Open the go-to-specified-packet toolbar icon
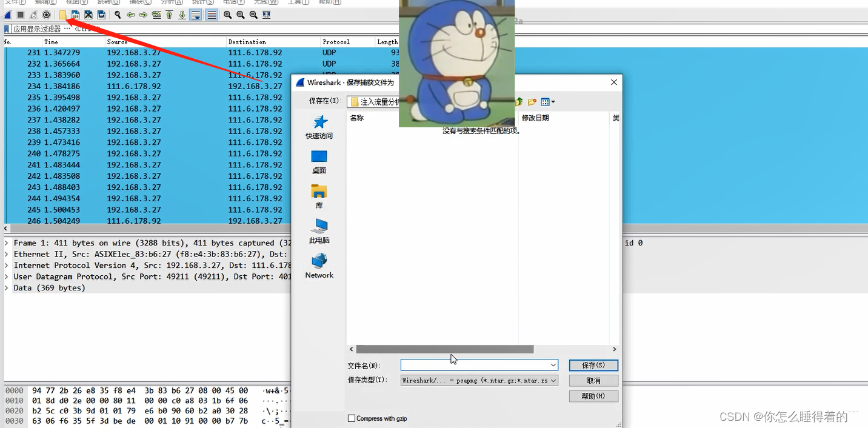 pyautogui.click(x=156, y=15)
